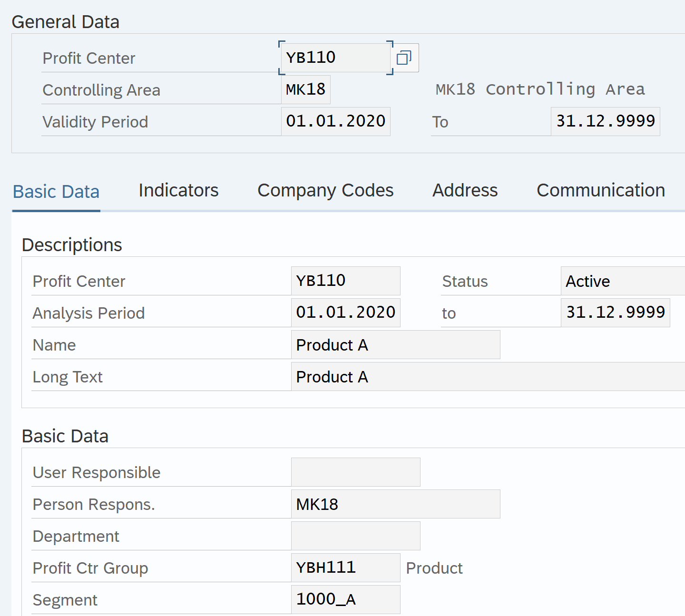
Task: Click the Analysis Period label
Action: pos(88,313)
